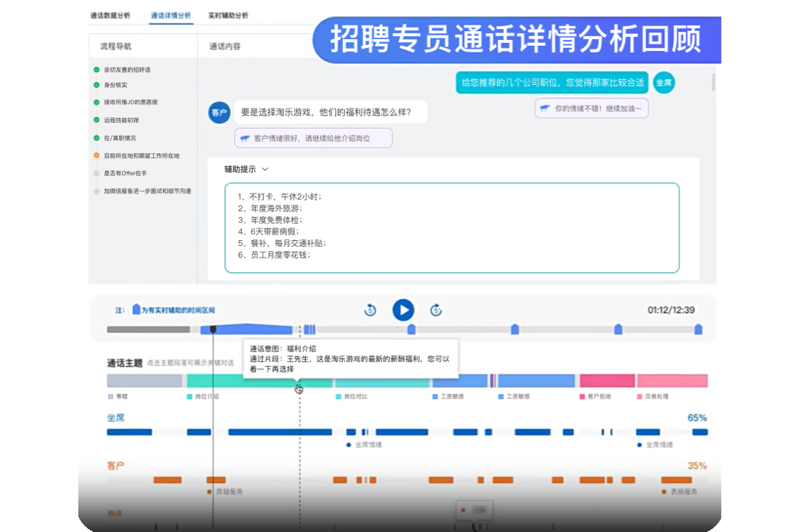This screenshot has width=801, height=532.
Task: Click the 通话内容 panel header
Action: [225, 46]
